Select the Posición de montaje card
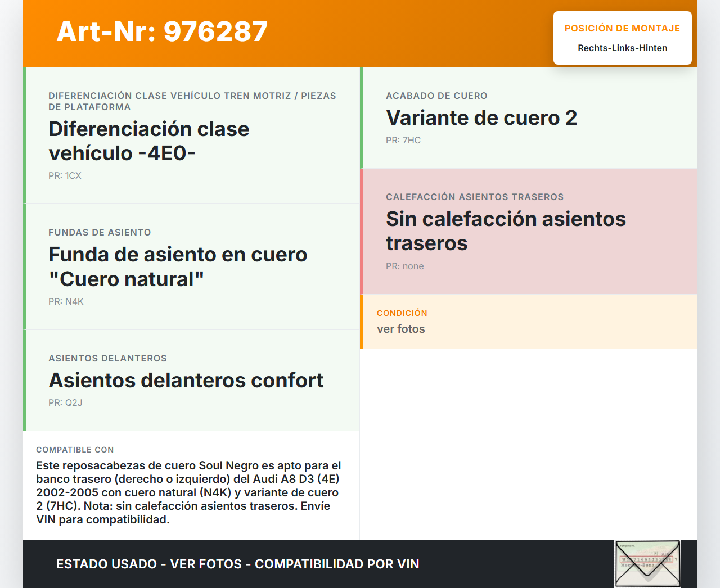 622,38
